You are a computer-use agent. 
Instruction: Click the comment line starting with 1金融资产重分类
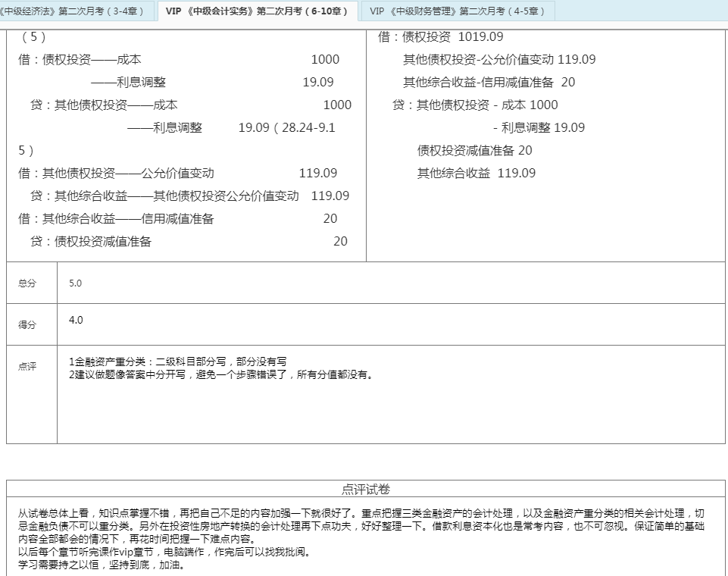coord(177,362)
